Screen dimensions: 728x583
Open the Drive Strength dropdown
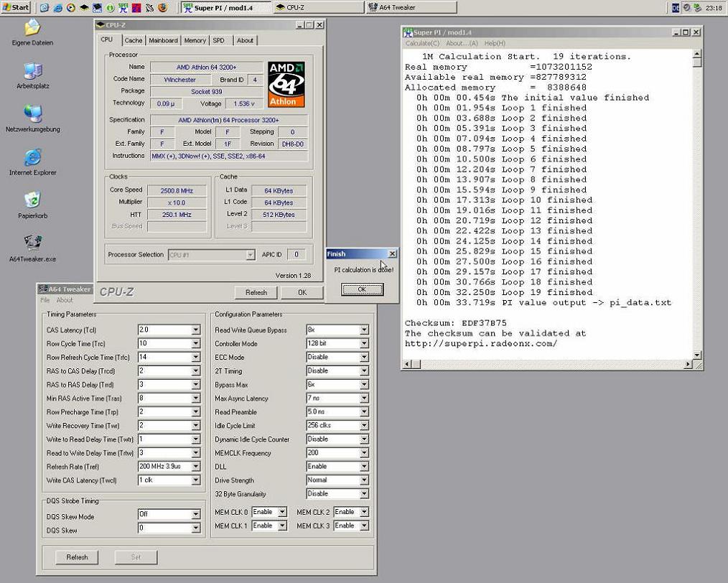(365, 480)
